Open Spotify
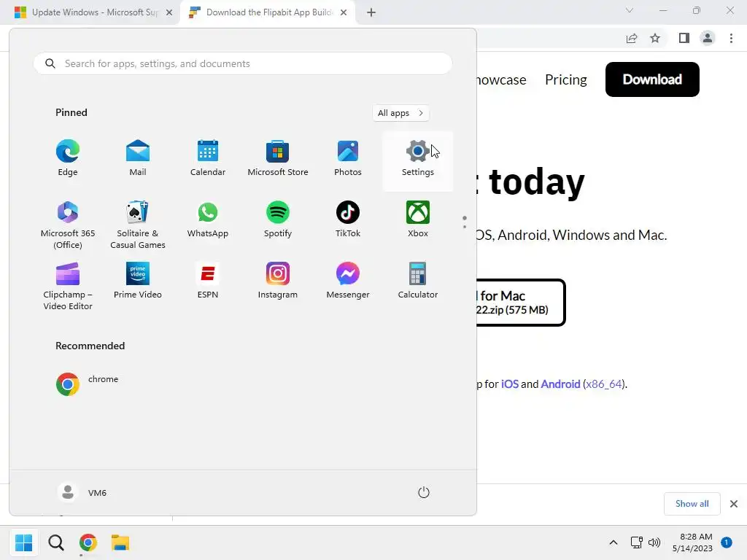The height and width of the screenshot is (560, 747). point(278,220)
